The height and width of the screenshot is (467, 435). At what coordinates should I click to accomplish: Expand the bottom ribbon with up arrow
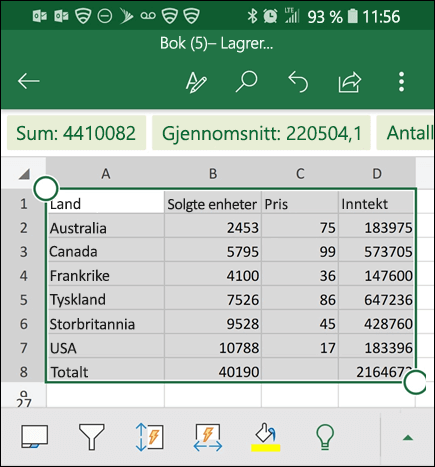click(408, 438)
